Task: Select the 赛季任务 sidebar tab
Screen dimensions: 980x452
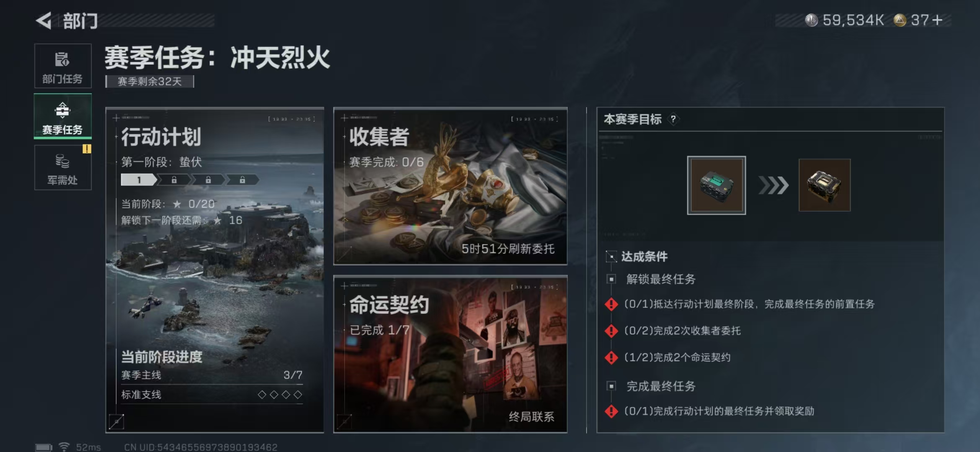Action: tap(63, 116)
